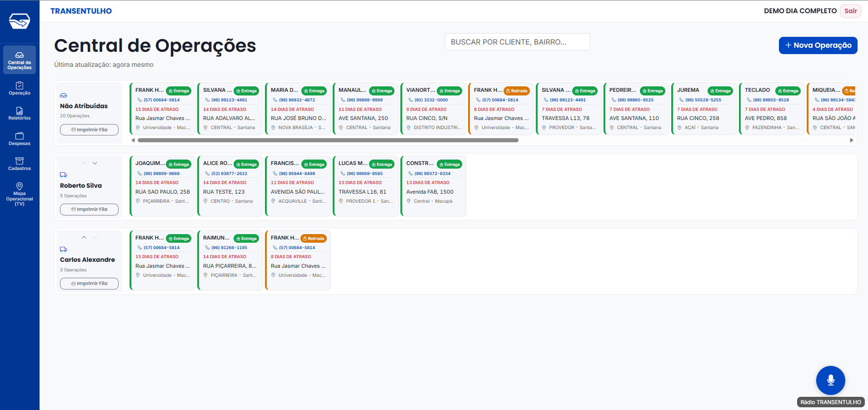Click Imprimir Fila for Não Atribuídas
The image size is (868, 410).
(89, 130)
